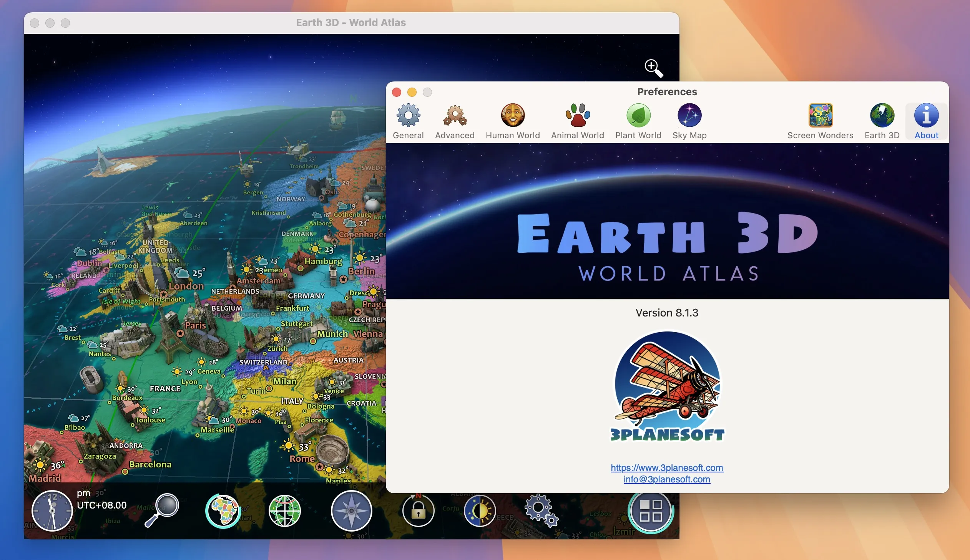
Task: Select the SWITZERLAND country label
Action: pyautogui.click(x=264, y=362)
